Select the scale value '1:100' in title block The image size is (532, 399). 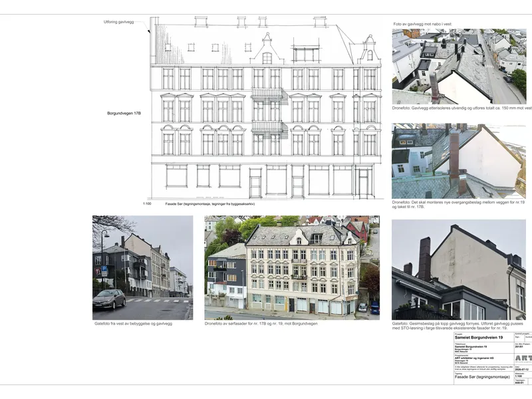click(x=519, y=376)
